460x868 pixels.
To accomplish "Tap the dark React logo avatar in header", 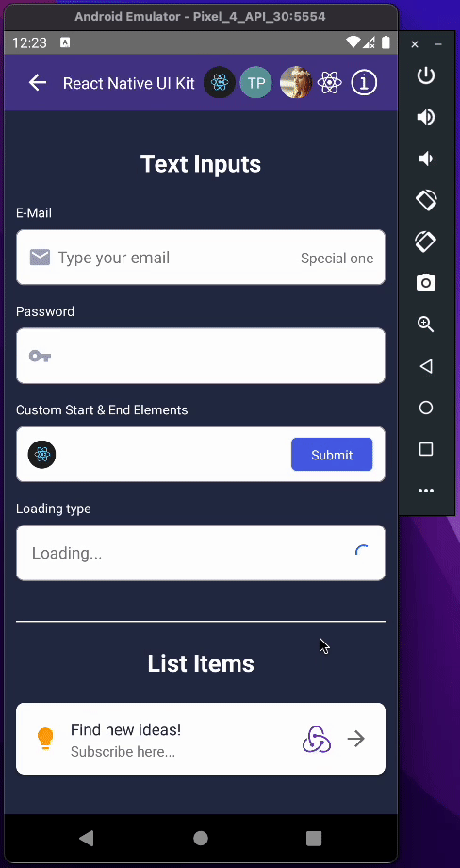I will tap(220, 83).
